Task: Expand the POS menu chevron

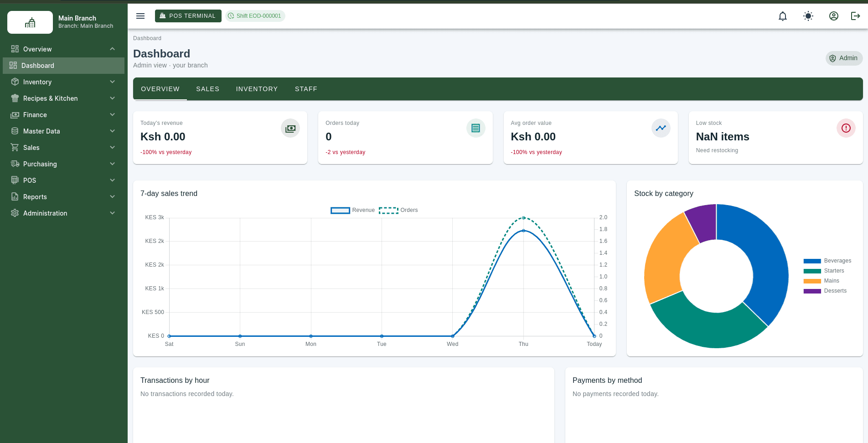Action: (x=112, y=180)
